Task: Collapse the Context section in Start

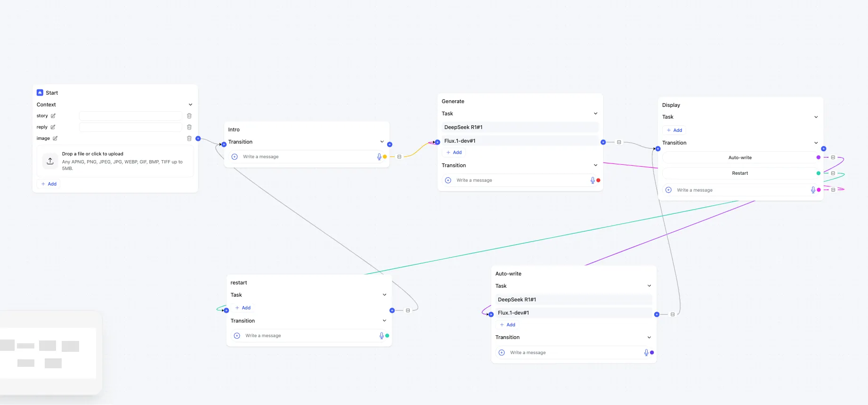Action: [190, 105]
